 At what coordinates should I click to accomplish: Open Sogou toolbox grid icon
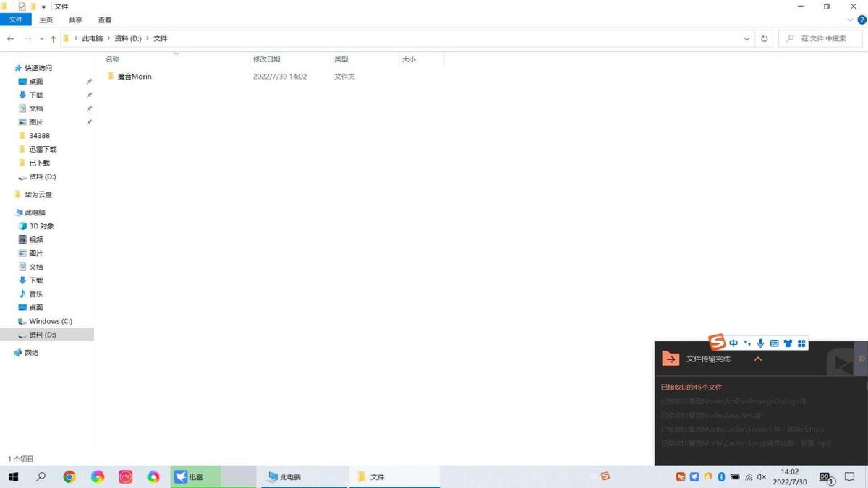[801, 343]
